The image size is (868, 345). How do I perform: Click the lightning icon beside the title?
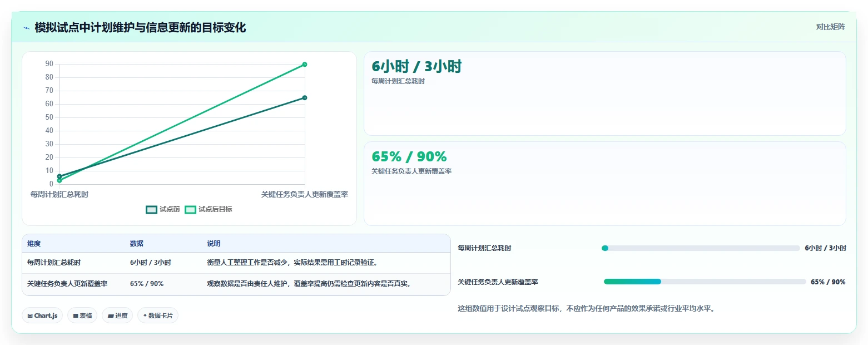(26, 28)
